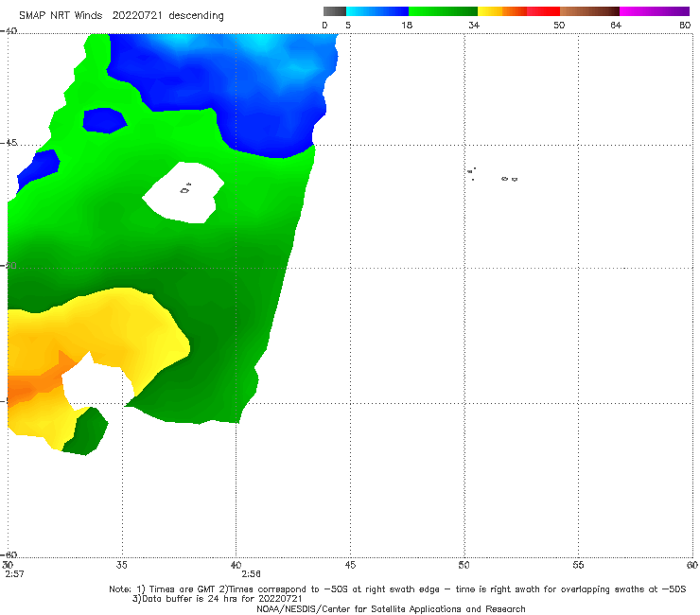Click the isolated blue patch inside the green area
This screenshot has width=700, height=615.
click(x=104, y=120)
